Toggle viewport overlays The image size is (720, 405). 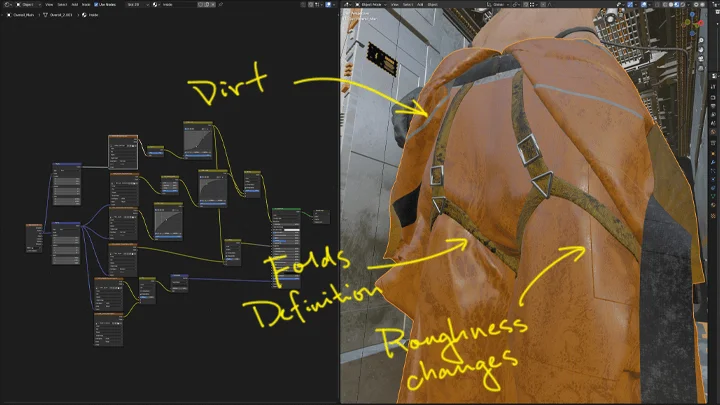tap(644, 5)
